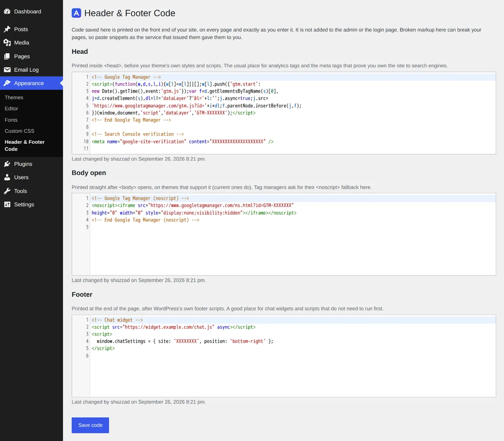The width and height of the screenshot is (504, 441).
Task: Click the Tools wrench icon
Action: (x=7, y=191)
